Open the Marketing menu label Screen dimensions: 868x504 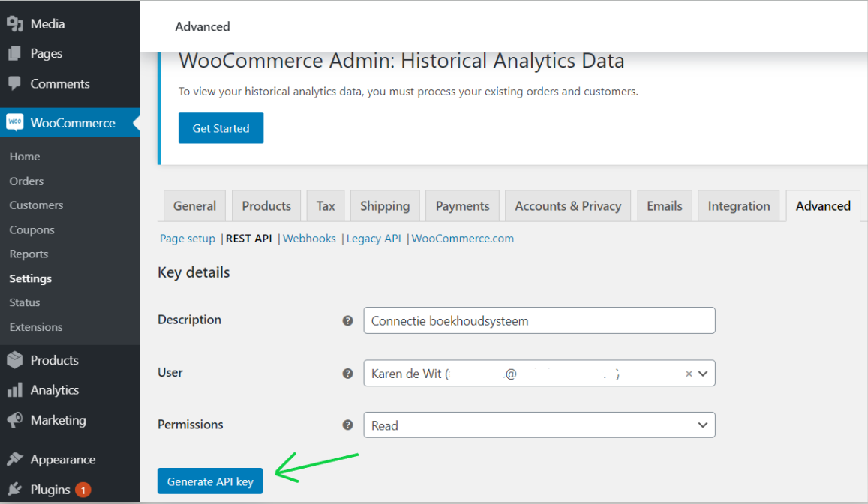58,420
